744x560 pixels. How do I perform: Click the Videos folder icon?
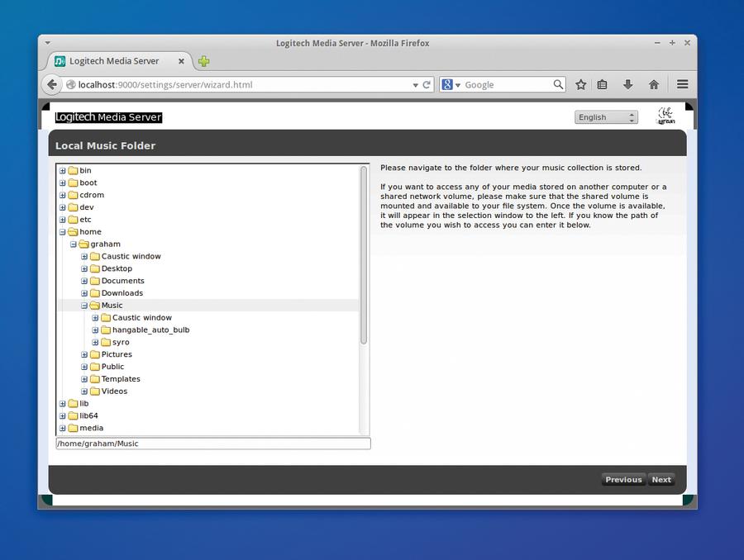[94, 392]
